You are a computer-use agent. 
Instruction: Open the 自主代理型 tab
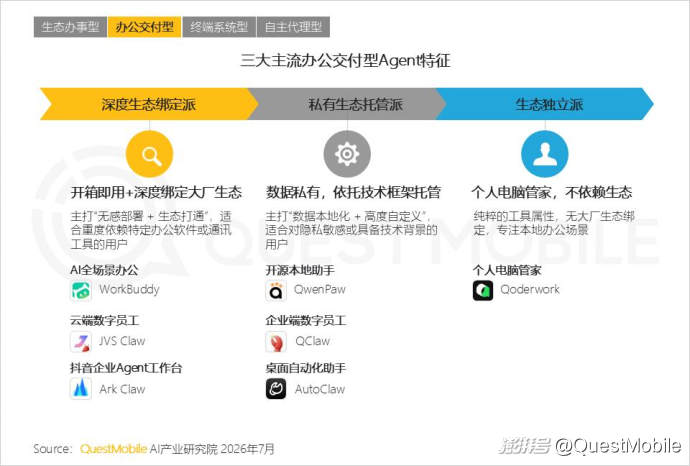pyautogui.click(x=293, y=27)
